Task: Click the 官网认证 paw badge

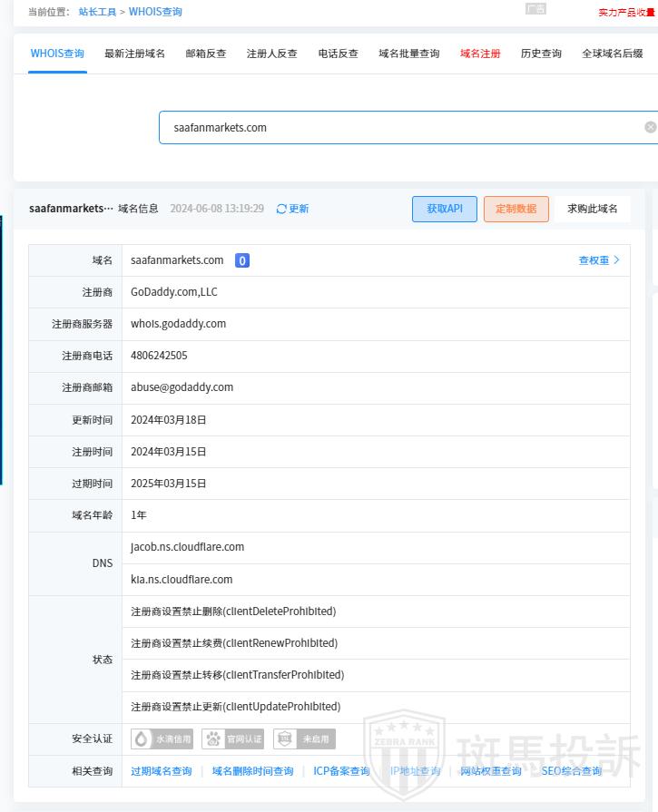Action: click(233, 739)
